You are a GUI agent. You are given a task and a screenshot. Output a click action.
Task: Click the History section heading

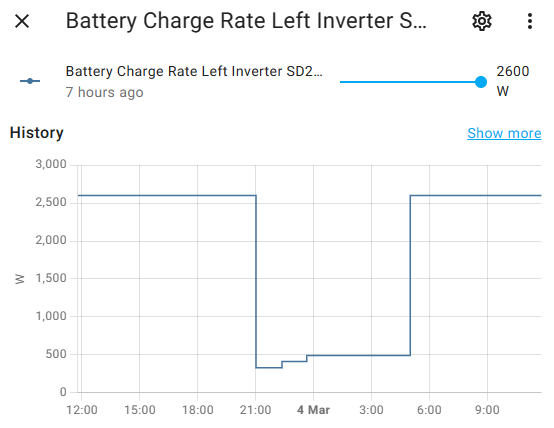[37, 133]
